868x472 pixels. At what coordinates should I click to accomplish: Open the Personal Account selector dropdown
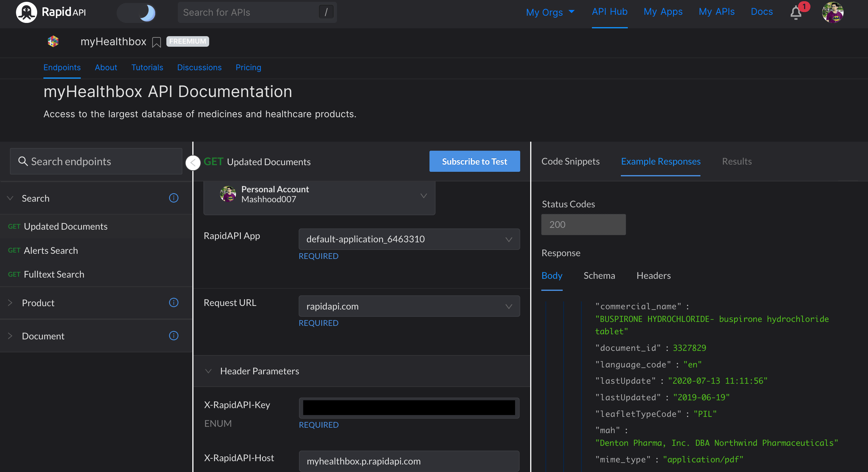(319, 196)
